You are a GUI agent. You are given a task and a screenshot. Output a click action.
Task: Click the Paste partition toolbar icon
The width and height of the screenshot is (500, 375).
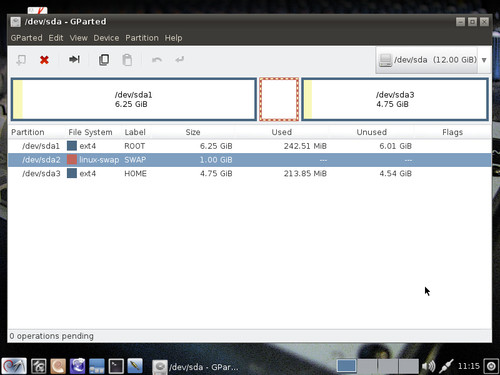click(127, 60)
